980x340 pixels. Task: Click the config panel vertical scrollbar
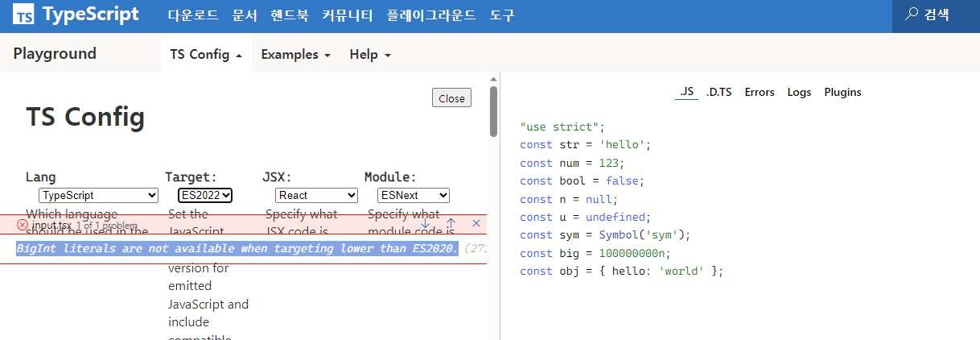coord(493,111)
